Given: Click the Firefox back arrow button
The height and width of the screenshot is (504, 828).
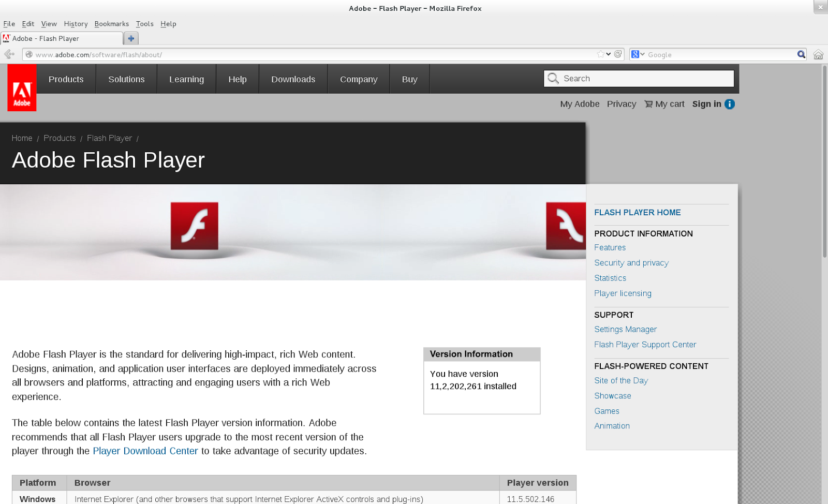Looking at the screenshot, I should [x=9, y=54].
